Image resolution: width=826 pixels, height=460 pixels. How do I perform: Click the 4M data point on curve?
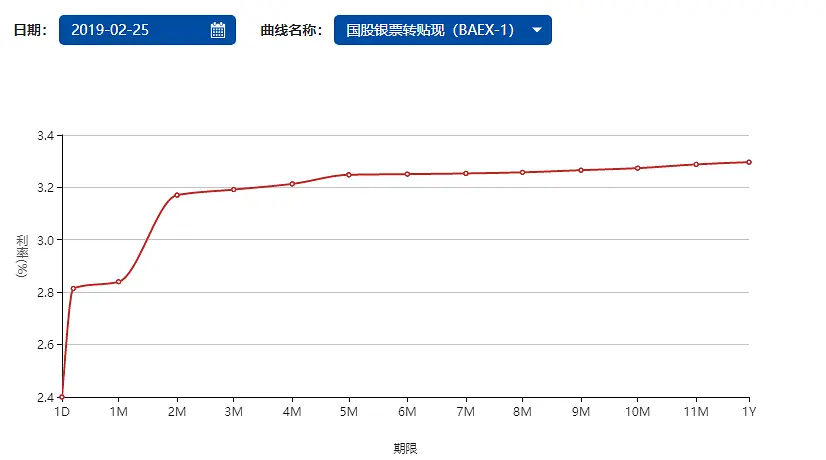click(292, 184)
